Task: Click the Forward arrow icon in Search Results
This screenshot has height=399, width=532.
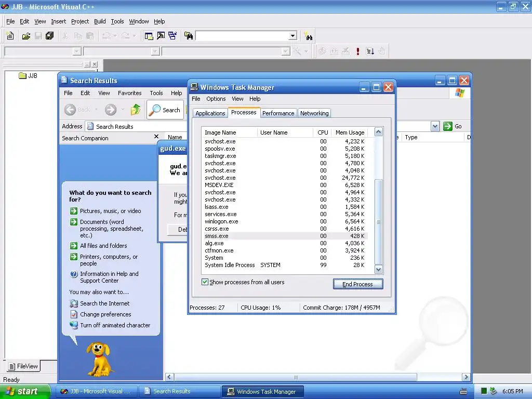Action: tap(111, 110)
